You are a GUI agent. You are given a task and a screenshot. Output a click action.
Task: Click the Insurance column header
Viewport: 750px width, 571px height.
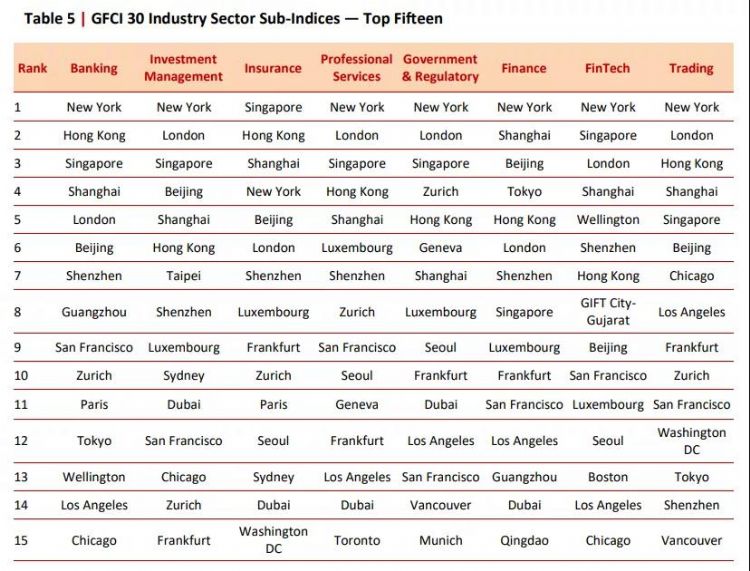click(273, 69)
